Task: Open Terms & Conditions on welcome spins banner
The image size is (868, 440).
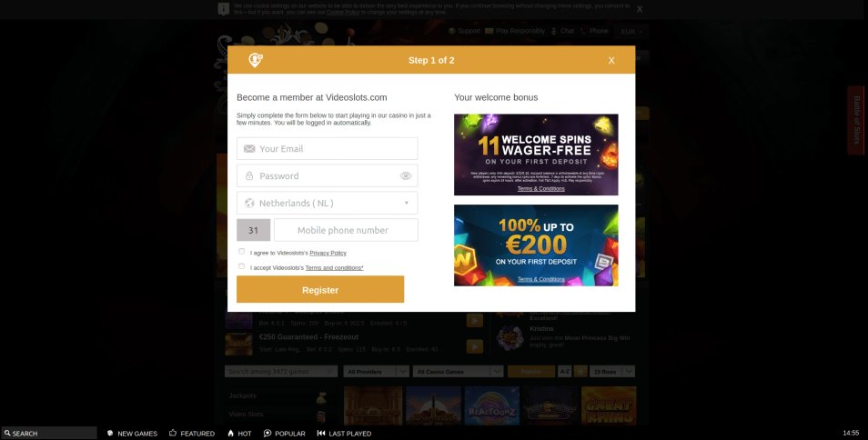Action: (540, 188)
